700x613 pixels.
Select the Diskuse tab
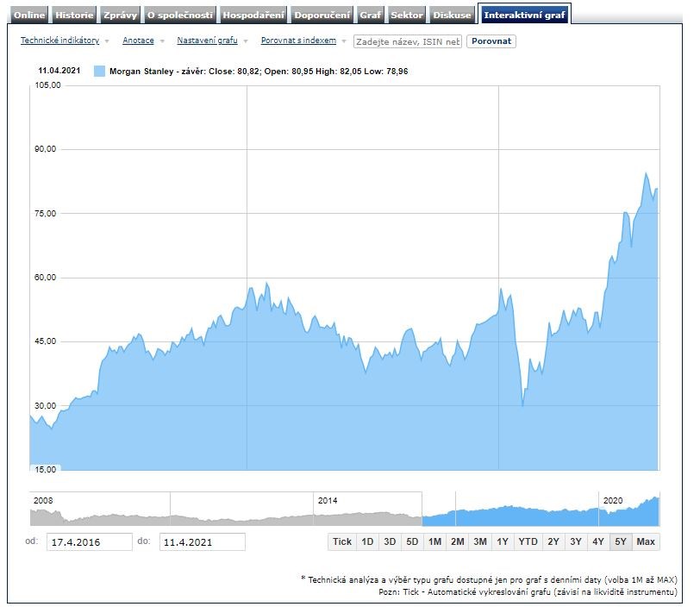pyautogui.click(x=453, y=15)
